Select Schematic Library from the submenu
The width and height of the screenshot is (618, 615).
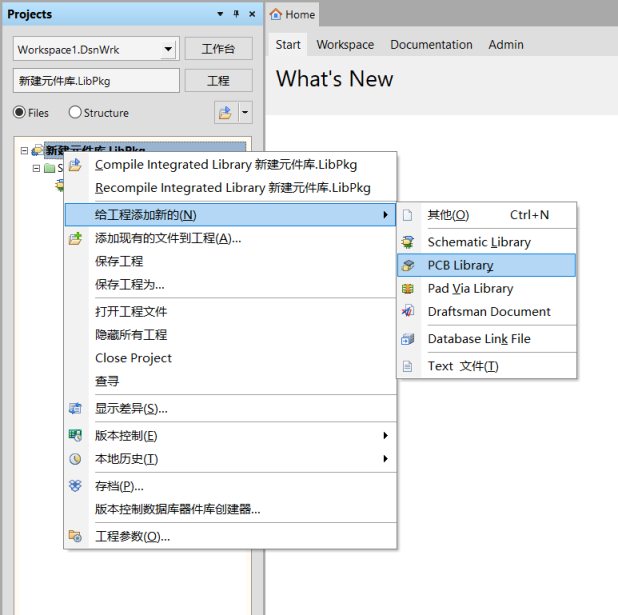pyautogui.click(x=487, y=242)
